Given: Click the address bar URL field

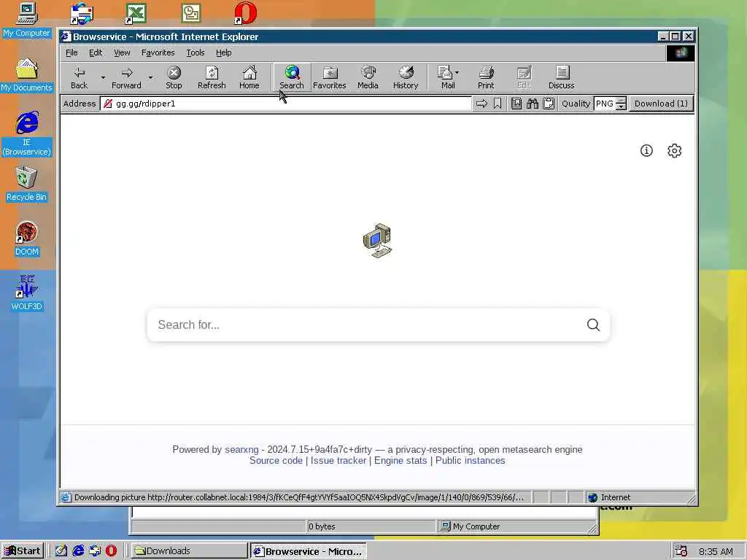Looking at the screenshot, I should pyautogui.click(x=286, y=104).
